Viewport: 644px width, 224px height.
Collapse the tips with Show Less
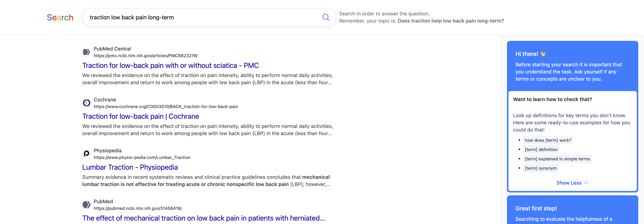click(569, 183)
